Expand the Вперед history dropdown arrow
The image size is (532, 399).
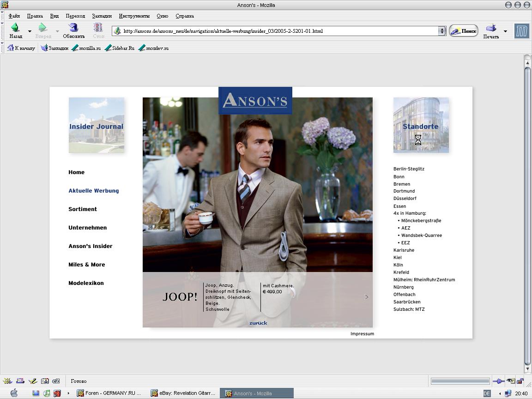57,31
